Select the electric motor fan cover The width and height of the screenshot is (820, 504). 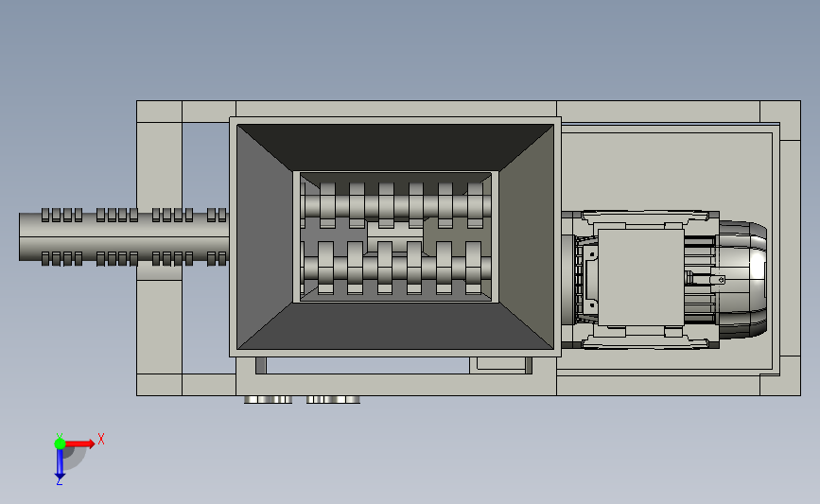click(743, 280)
